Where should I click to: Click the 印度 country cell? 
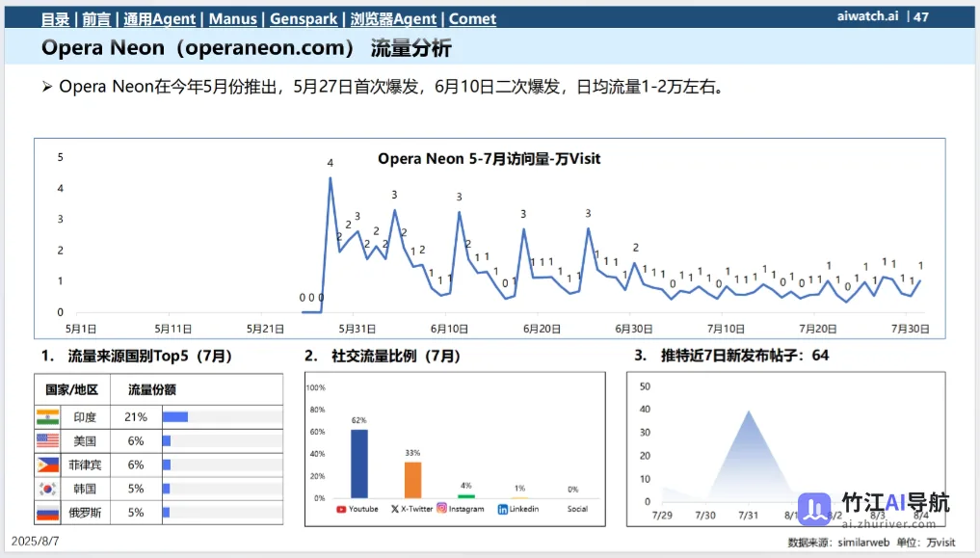coord(85,416)
